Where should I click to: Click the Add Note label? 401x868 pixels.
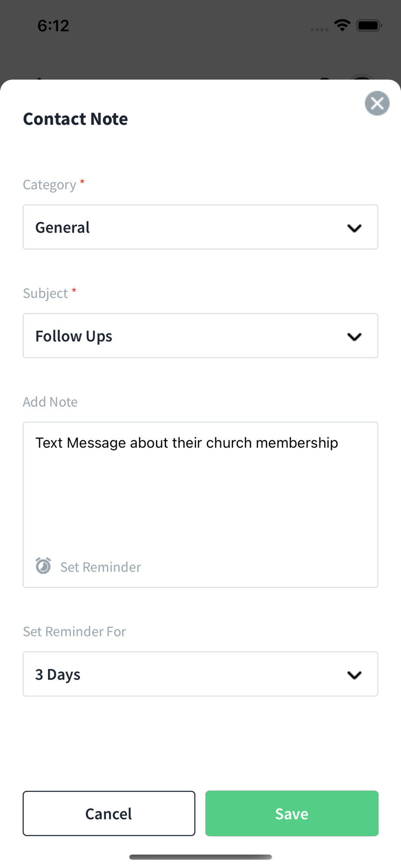(50, 402)
